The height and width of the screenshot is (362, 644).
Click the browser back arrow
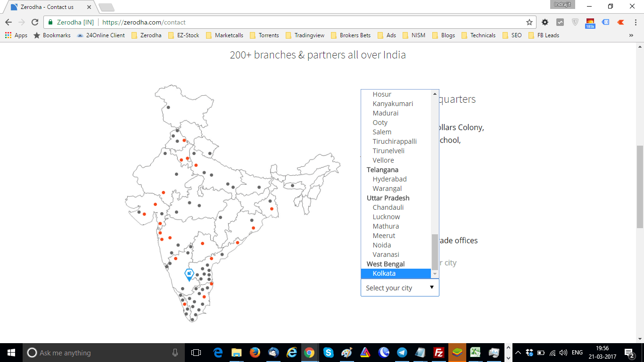[8, 22]
